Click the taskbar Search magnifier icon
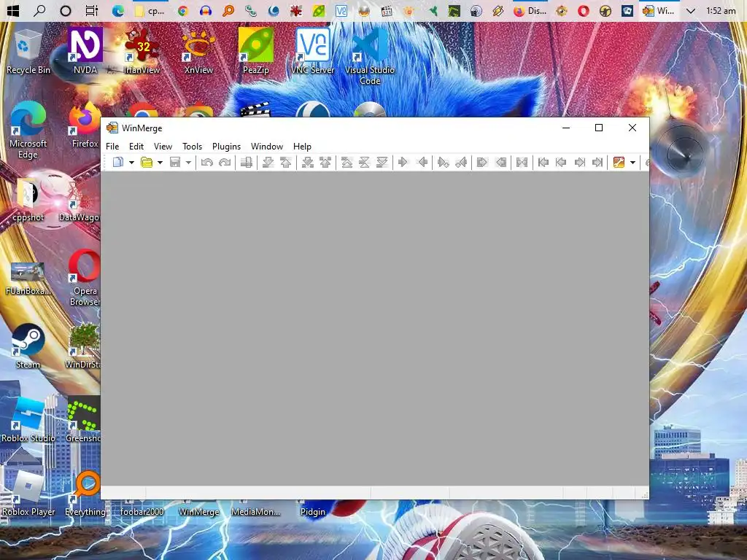 coord(39,10)
